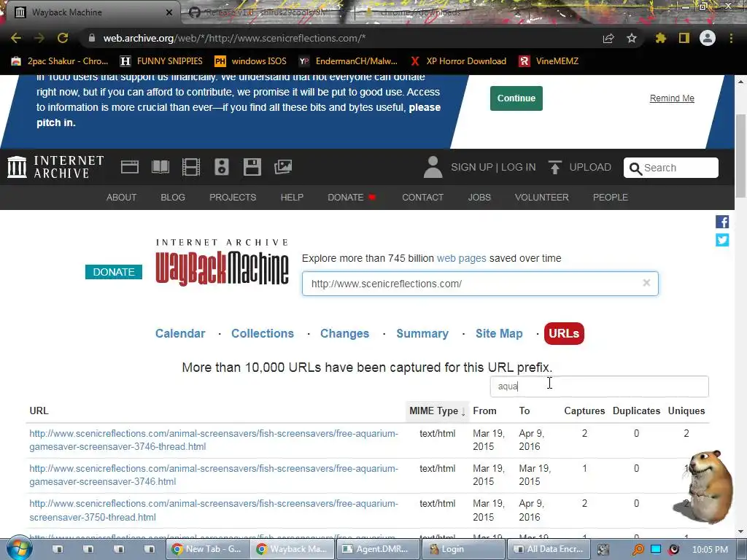Share via the Twitter icon
Image resolution: width=747 pixels, height=560 pixels.
coord(722,239)
